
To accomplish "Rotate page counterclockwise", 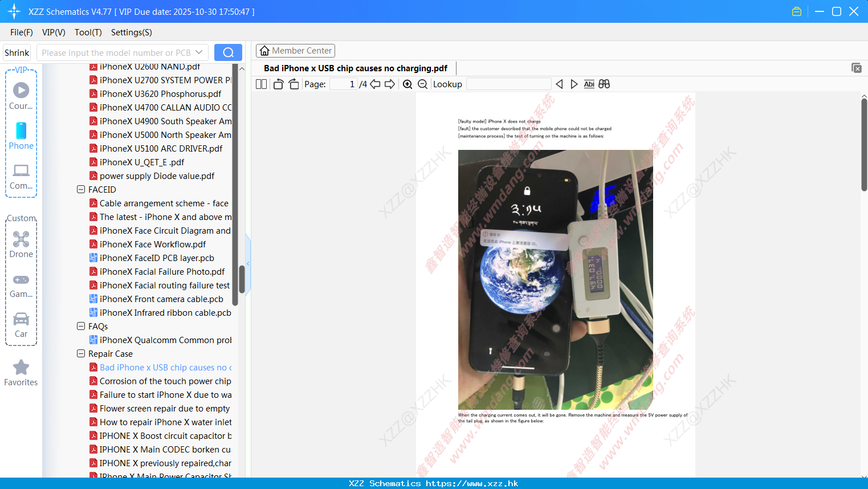I will (279, 84).
